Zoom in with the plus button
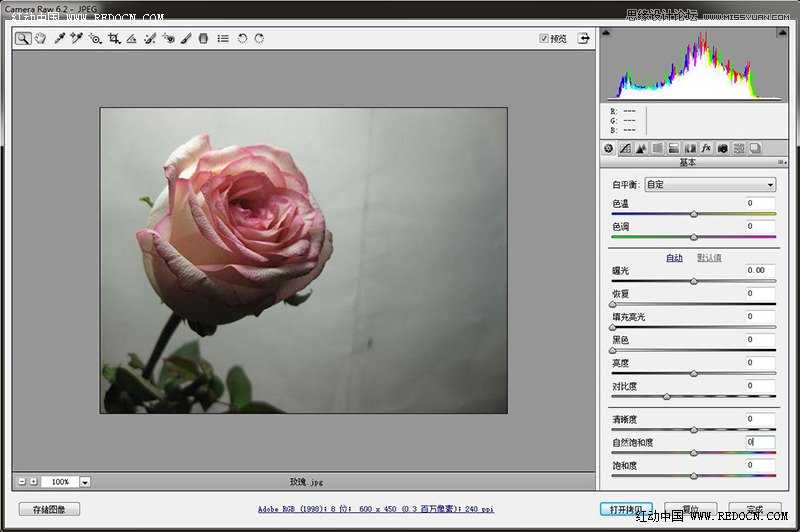 34,482
